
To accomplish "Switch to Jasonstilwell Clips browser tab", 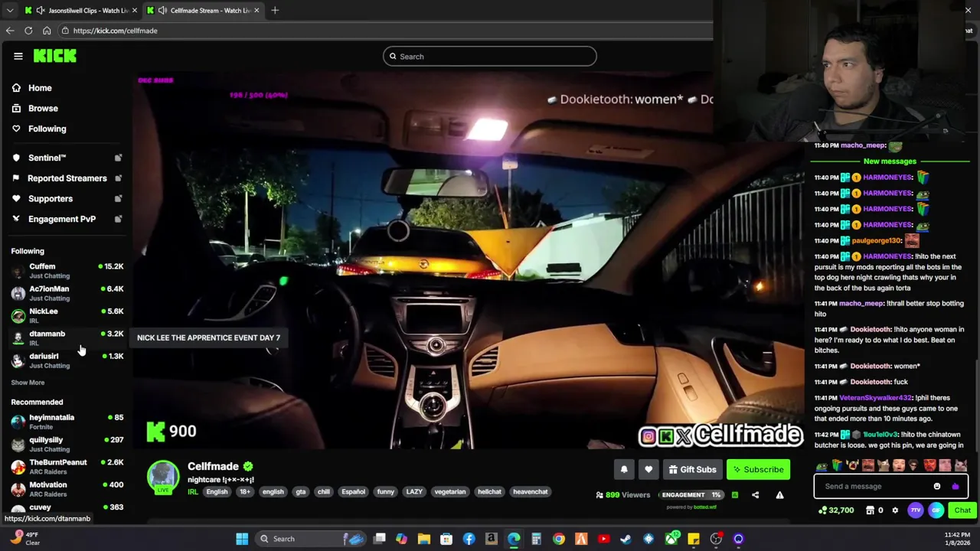I will pyautogui.click(x=83, y=10).
